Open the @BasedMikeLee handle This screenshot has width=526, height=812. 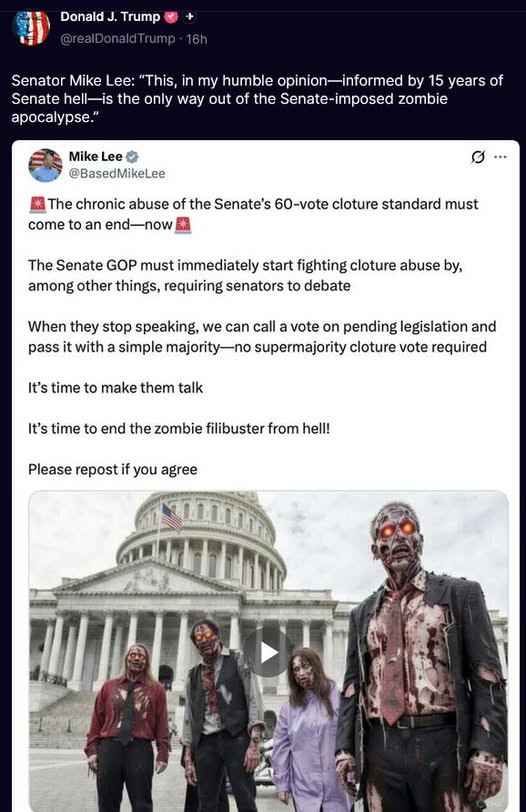click(117, 173)
